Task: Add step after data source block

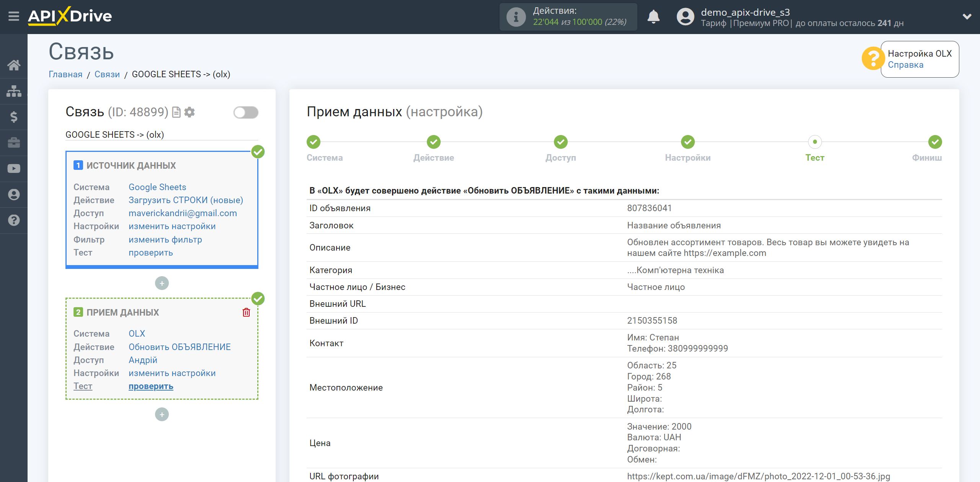Action: coord(162,283)
